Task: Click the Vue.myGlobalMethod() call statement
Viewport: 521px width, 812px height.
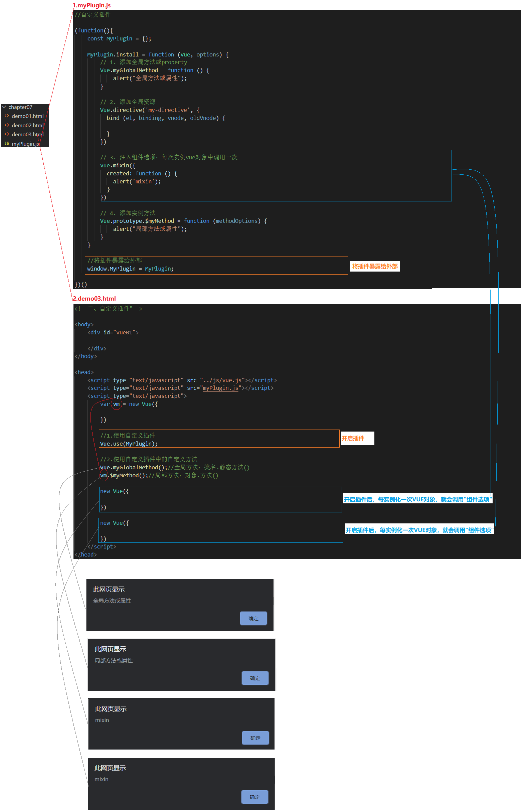Action: 134,467
